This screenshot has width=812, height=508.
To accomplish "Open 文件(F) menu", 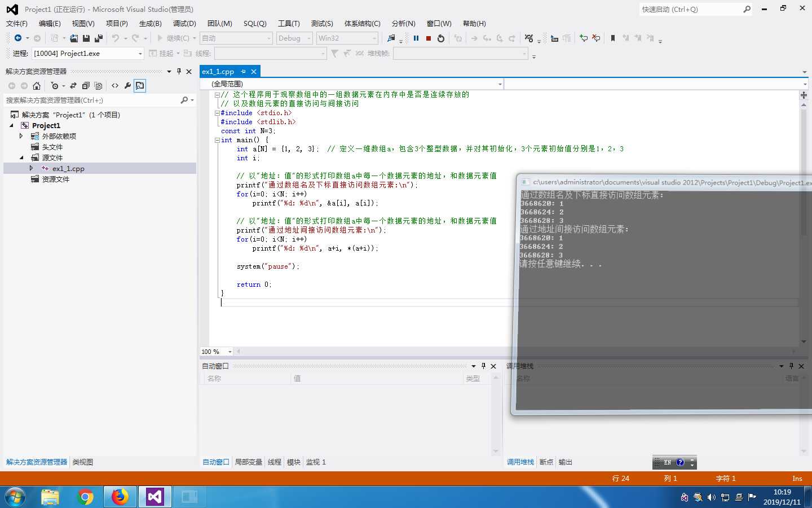I will [16, 24].
